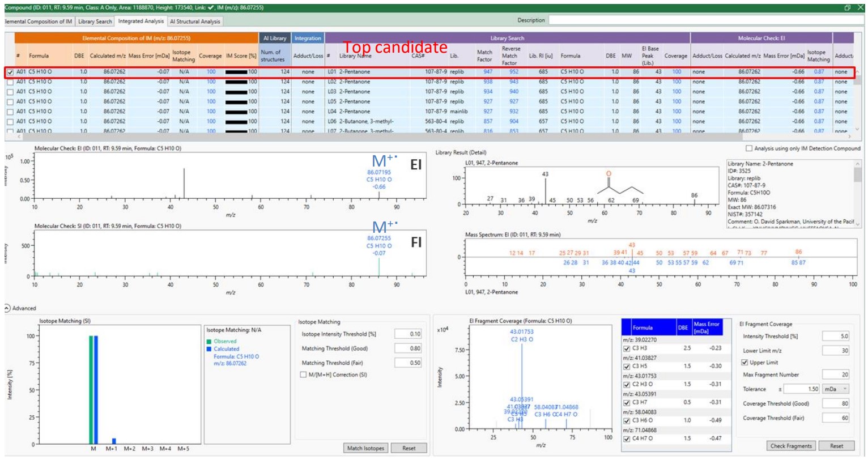Click the Match Factor column header

tap(484, 56)
